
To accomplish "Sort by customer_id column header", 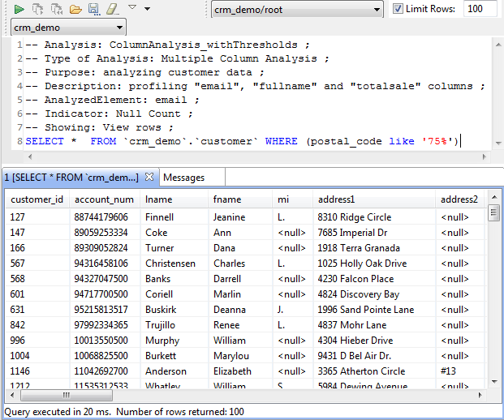I will click(37, 199).
